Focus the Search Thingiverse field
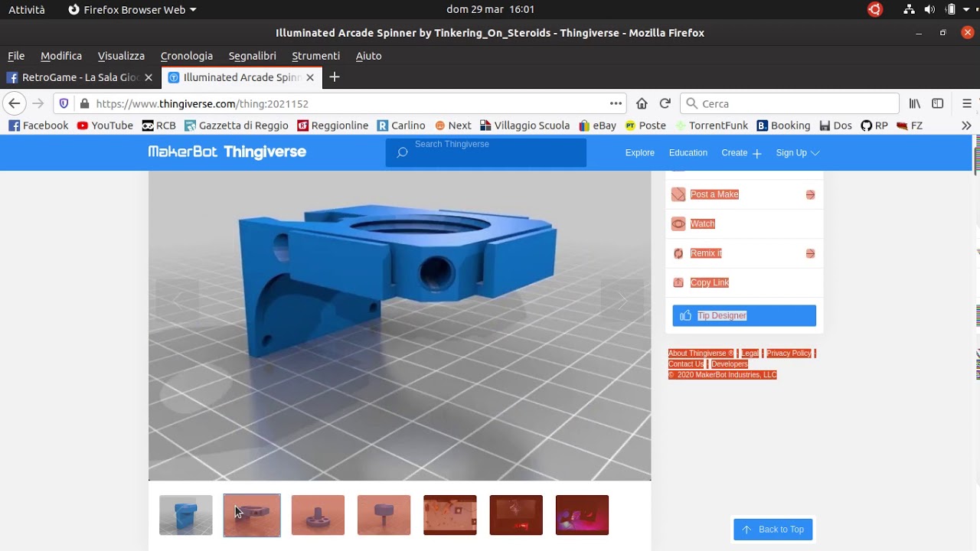 point(486,152)
